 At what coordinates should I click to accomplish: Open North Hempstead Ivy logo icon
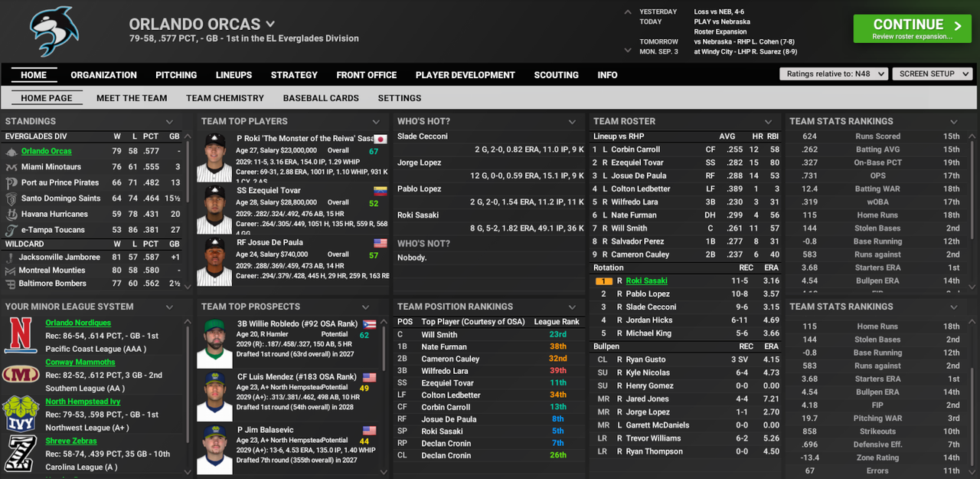(21, 414)
